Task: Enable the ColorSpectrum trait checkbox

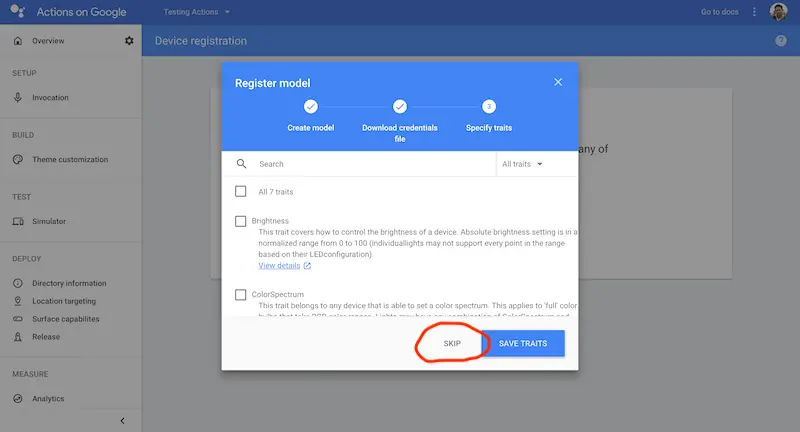Action: pyautogui.click(x=240, y=295)
